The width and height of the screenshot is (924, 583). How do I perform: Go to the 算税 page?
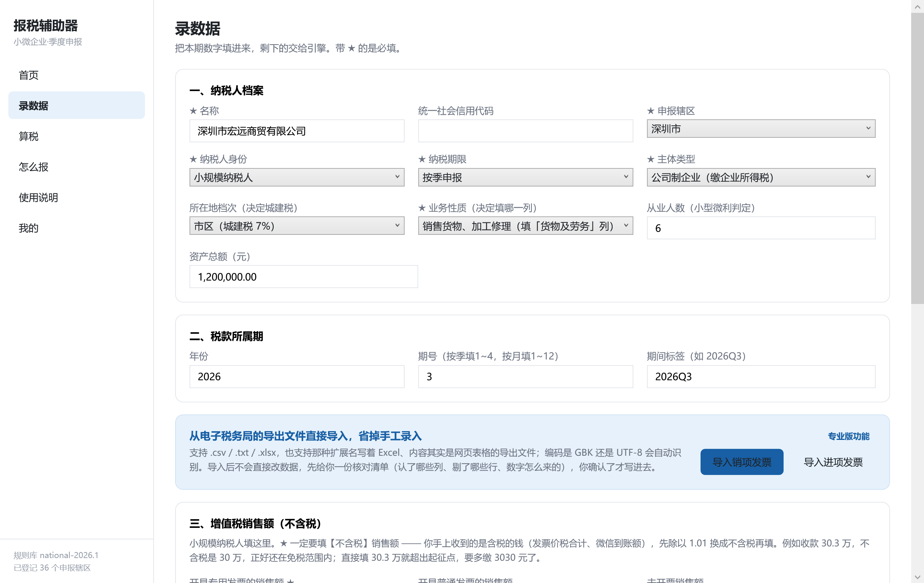[x=76, y=136]
